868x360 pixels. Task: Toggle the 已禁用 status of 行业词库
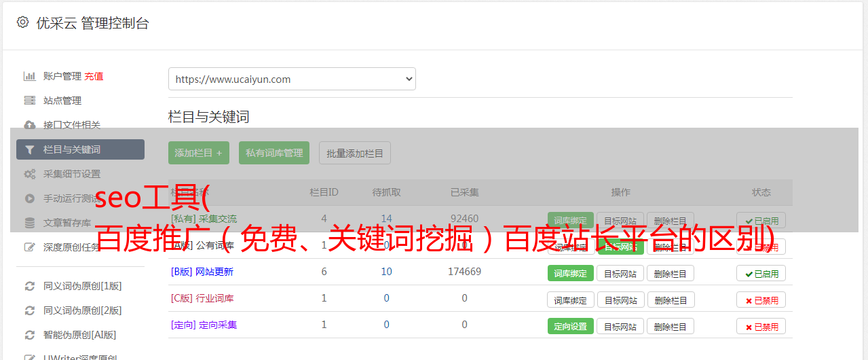tap(761, 300)
